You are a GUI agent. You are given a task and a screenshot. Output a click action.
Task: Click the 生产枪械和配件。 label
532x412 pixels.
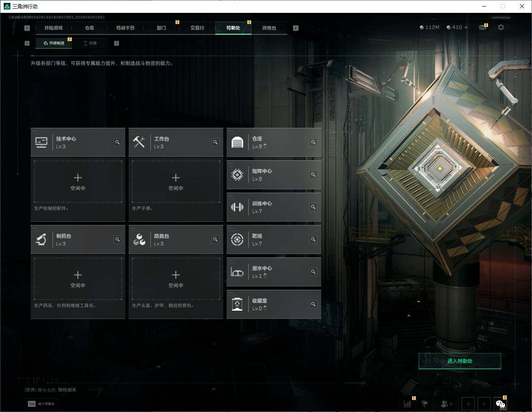pos(51,208)
